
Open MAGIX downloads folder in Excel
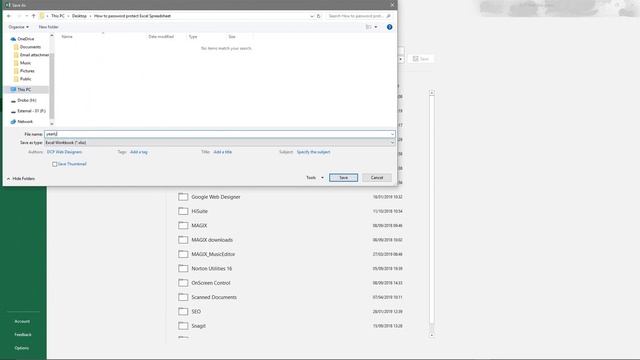291,240
